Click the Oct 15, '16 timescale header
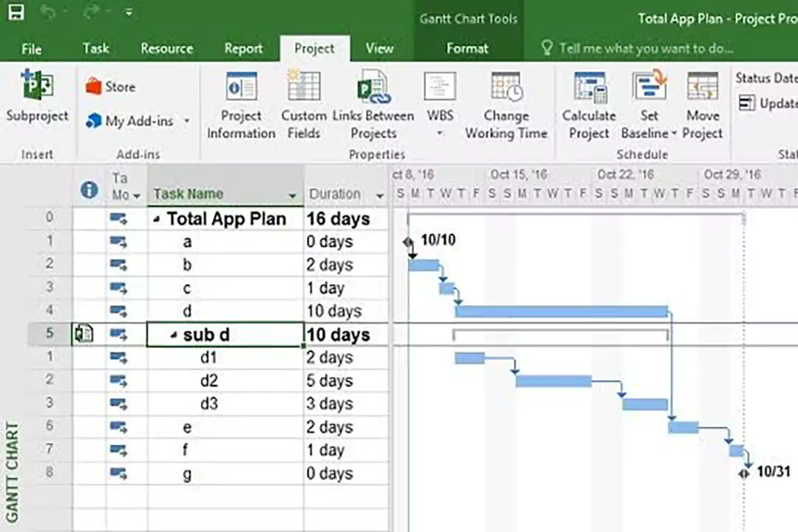Screen dimensions: 798x532 519,174
